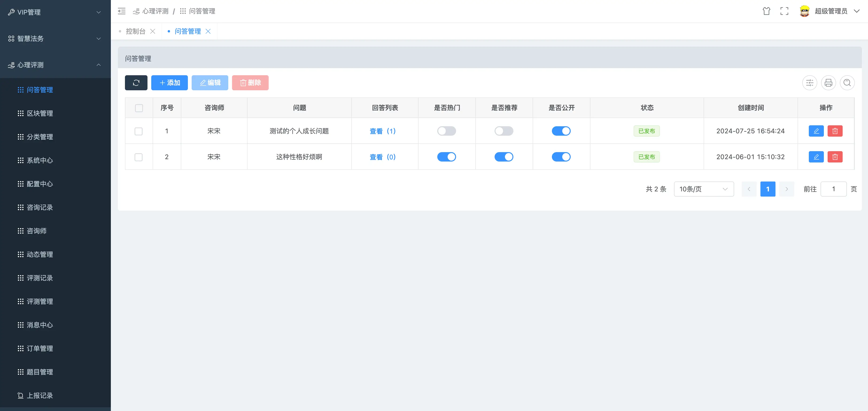Open 配置中心 sidebar item

point(55,184)
